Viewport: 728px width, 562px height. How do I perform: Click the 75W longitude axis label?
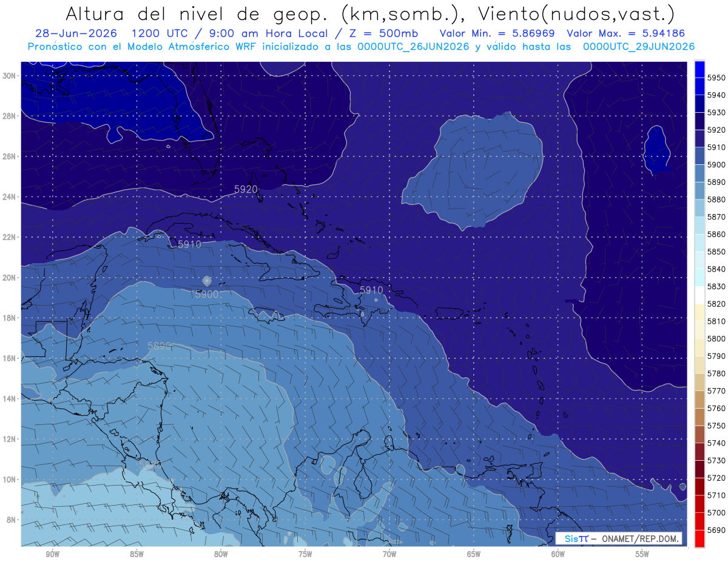point(305,555)
